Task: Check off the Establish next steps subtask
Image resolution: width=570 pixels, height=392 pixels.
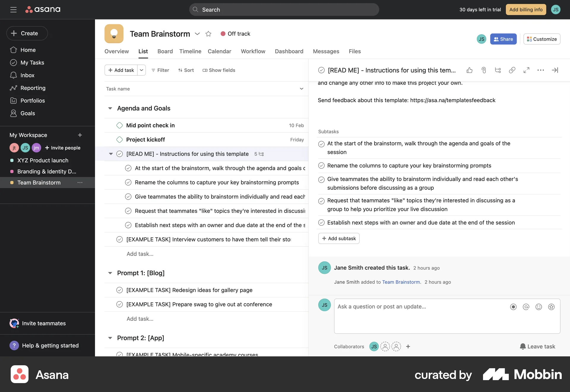Action: [x=322, y=222]
